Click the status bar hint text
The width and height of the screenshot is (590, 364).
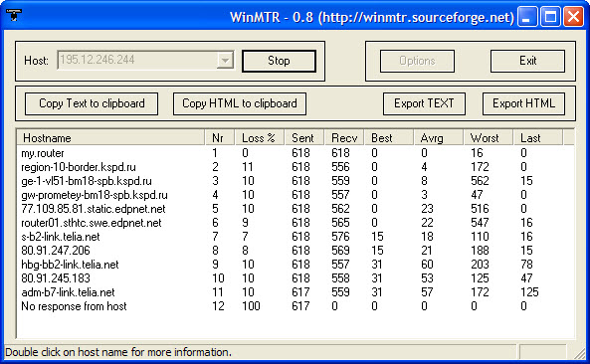point(118,352)
